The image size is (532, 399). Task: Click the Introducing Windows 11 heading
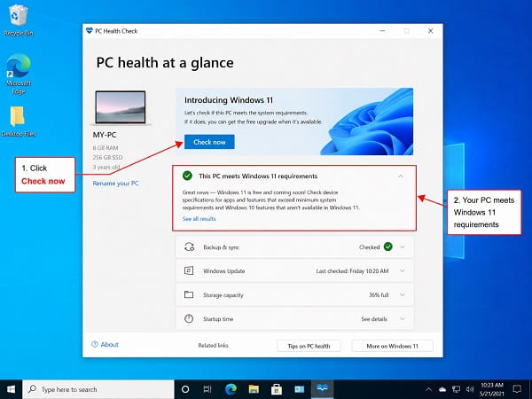pyautogui.click(x=229, y=100)
